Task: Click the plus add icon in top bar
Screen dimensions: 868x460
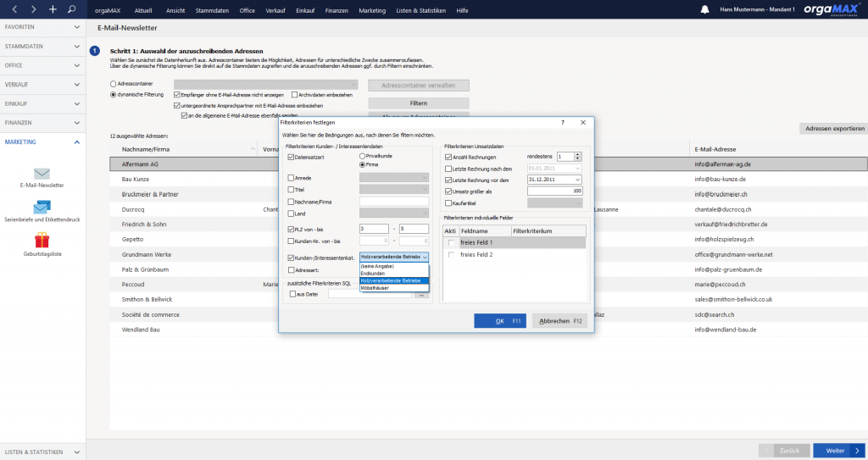Action: 53,9
